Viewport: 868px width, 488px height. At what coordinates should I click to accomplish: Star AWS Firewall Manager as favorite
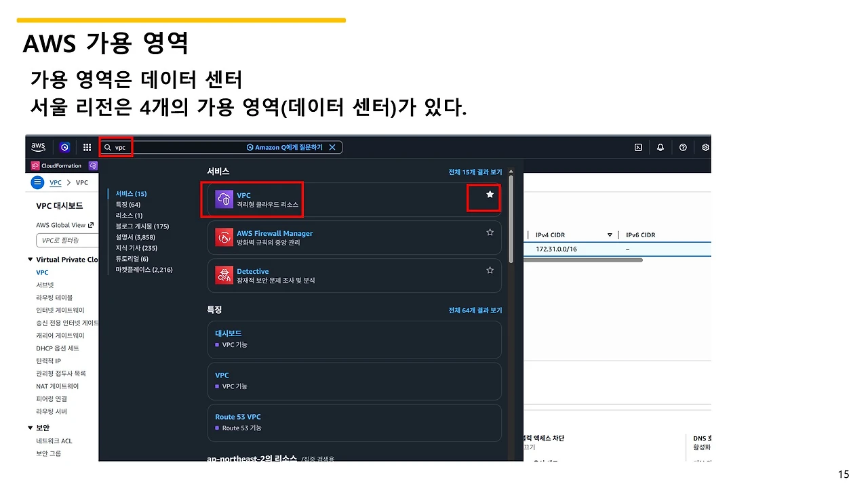tap(490, 232)
